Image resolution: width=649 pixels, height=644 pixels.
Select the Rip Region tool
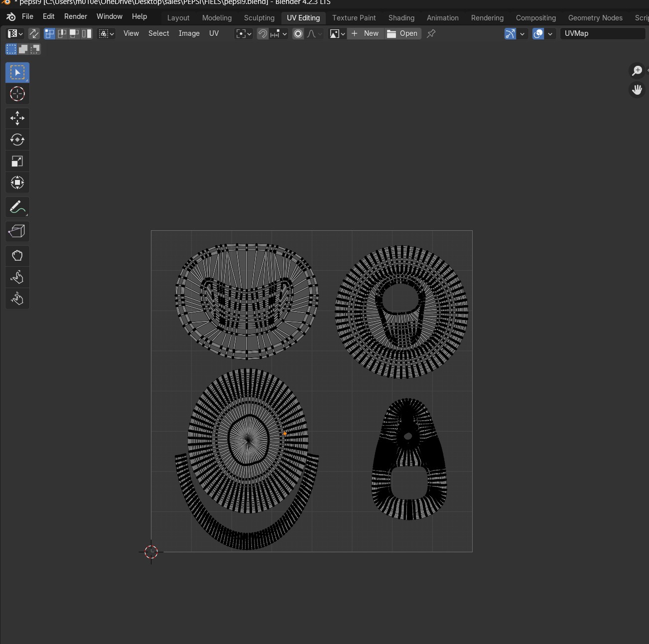click(x=17, y=231)
